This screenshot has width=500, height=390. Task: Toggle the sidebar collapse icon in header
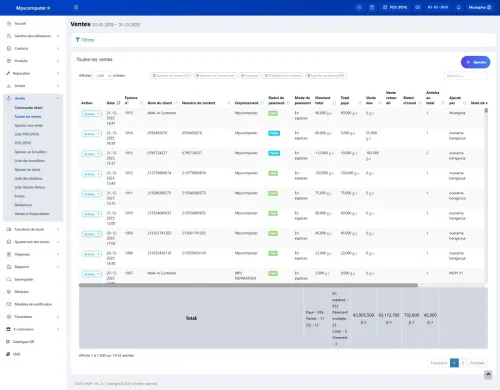point(76,7)
